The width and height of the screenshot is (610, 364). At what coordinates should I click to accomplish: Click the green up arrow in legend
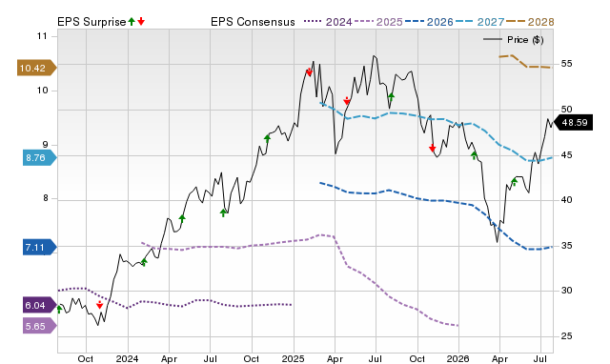pos(132,21)
